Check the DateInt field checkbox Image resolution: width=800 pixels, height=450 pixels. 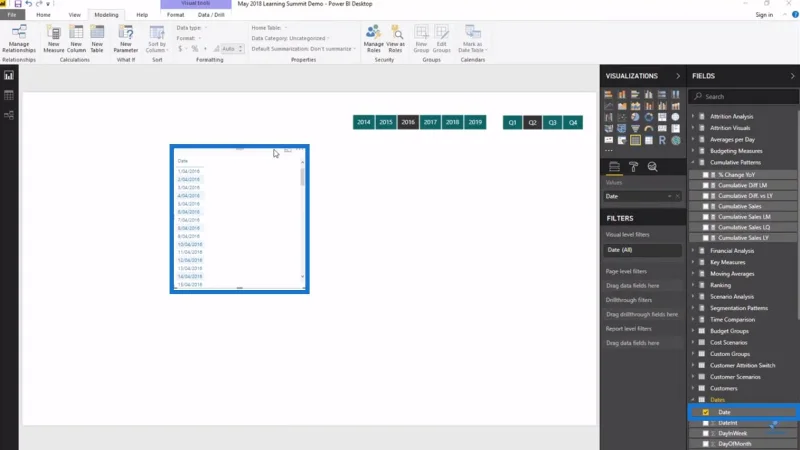(x=706, y=423)
